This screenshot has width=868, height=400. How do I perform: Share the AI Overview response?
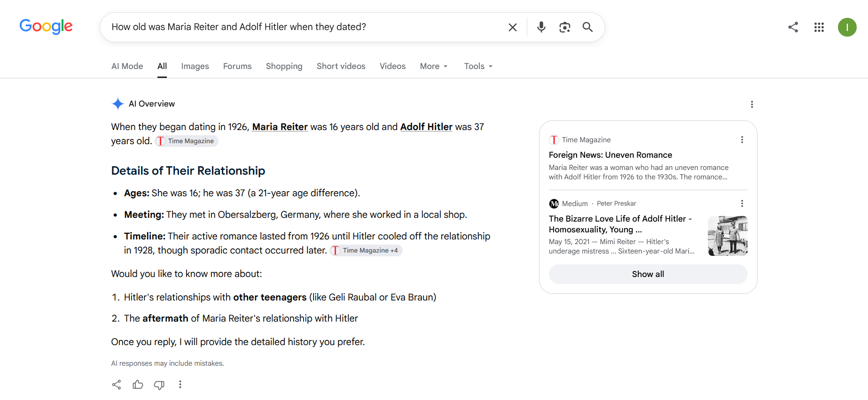click(x=117, y=385)
